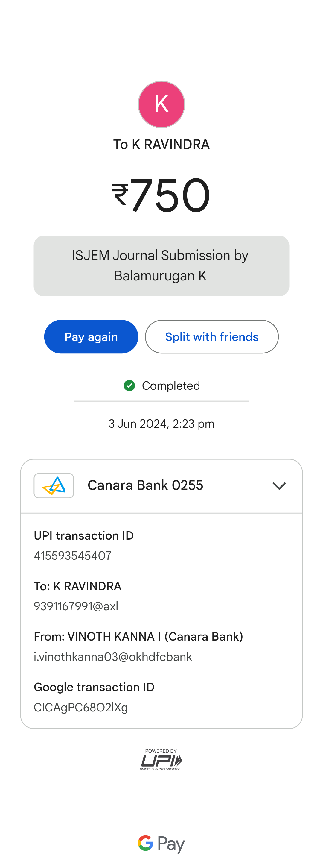Expand the Canara Bank 0255 chevron
The width and height of the screenshot is (323, 868).
click(279, 486)
